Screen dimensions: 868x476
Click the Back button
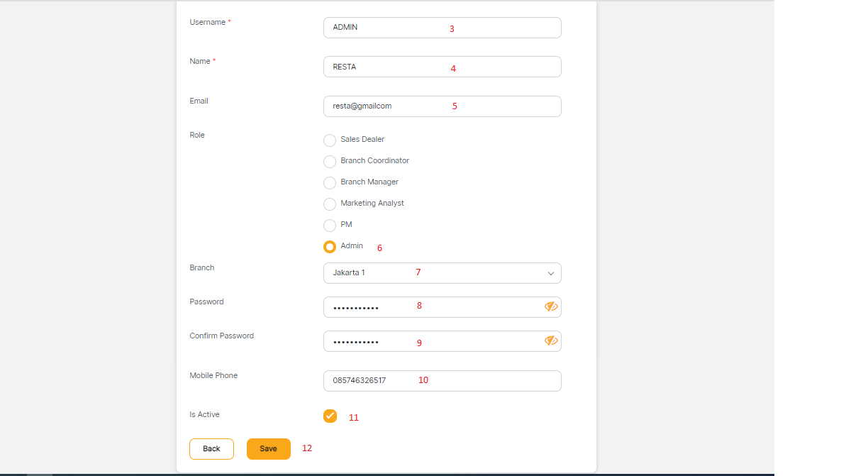pyautogui.click(x=211, y=449)
